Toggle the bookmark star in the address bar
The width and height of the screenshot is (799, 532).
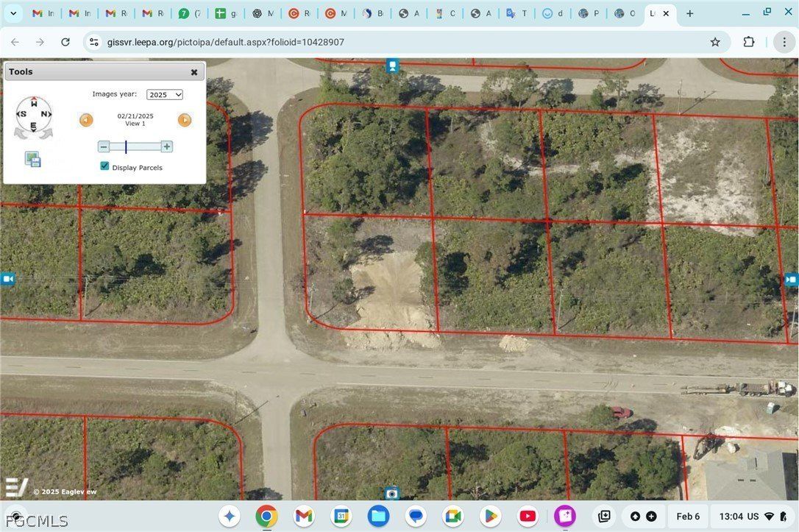[715, 42]
